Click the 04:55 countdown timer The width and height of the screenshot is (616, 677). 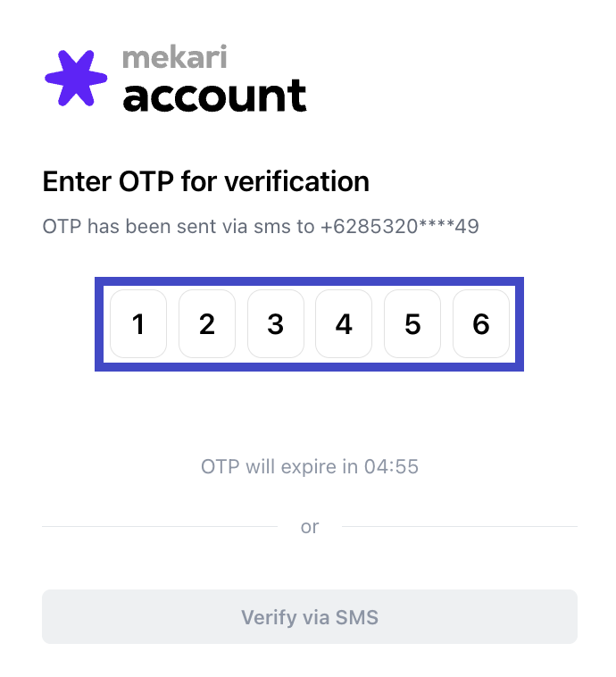click(391, 466)
